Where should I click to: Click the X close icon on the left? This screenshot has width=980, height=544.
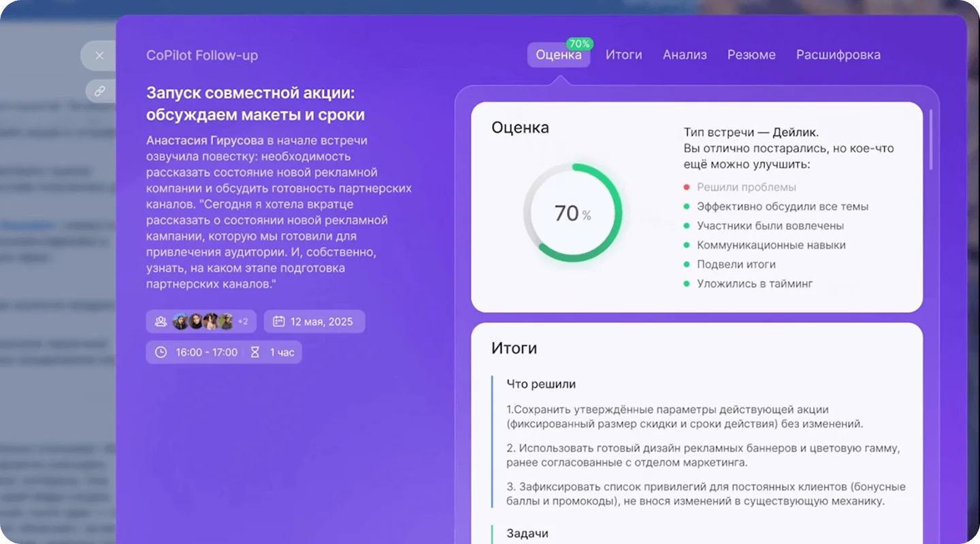pyautogui.click(x=99, y=56)
